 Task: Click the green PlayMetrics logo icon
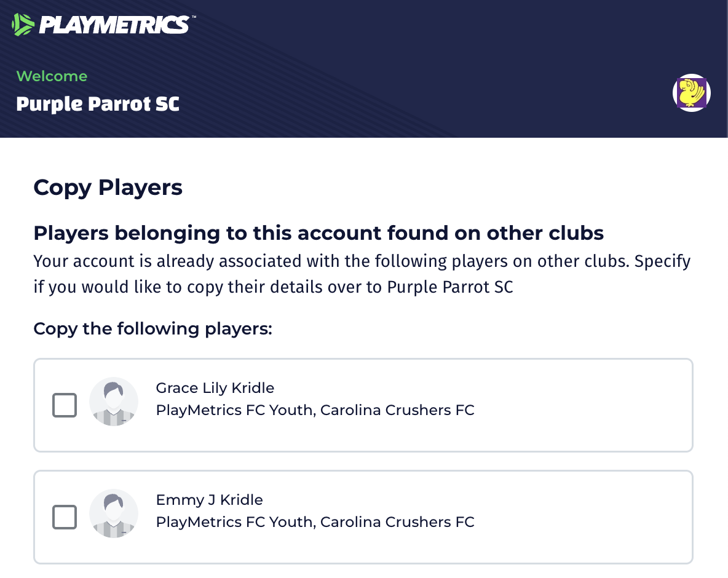pyautogui.click(x=23, y=25)
